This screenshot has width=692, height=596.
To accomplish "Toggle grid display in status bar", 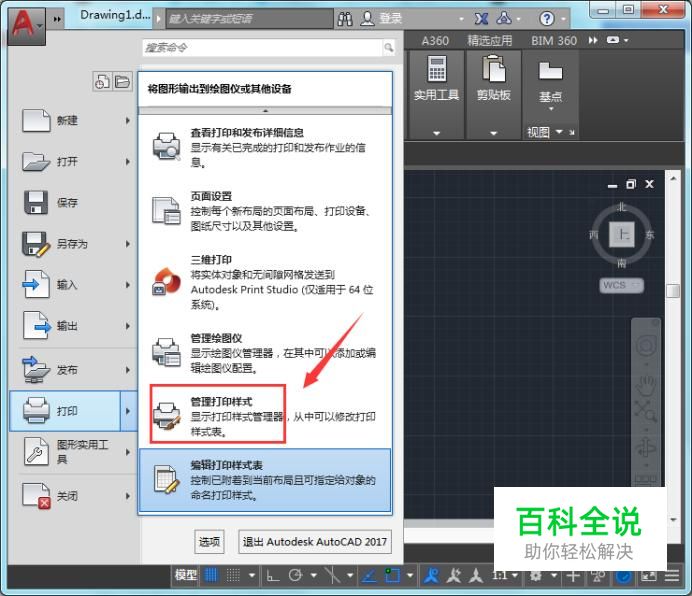I will click(211, 575).
